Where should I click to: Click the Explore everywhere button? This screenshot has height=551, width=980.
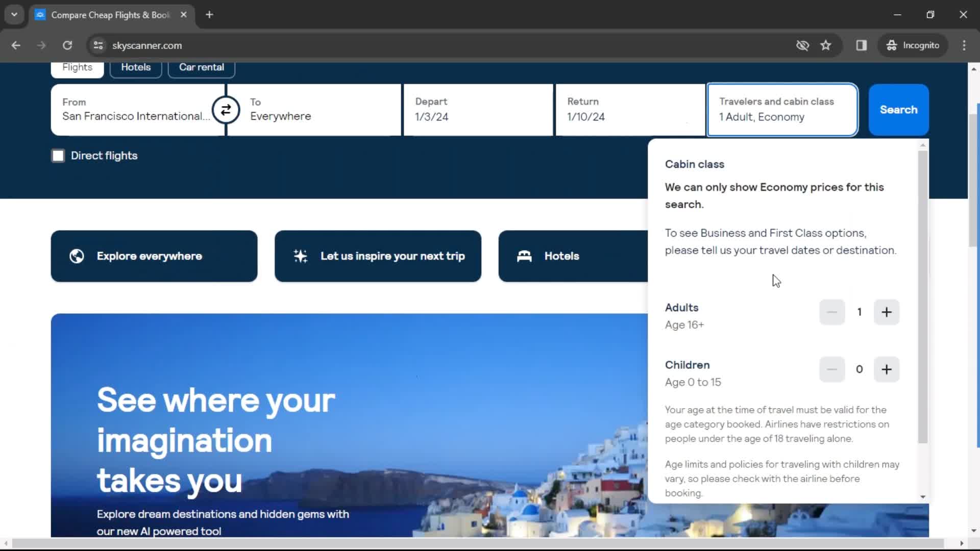[154, 256]
